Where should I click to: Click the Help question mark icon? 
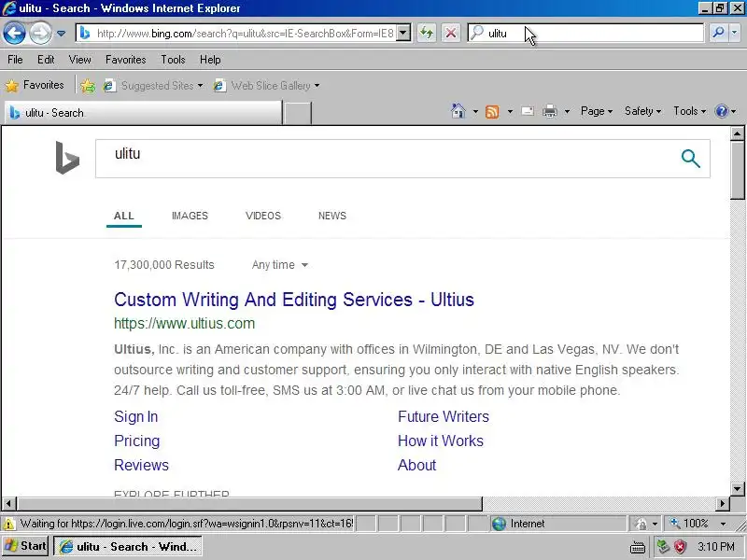point(722,111)
